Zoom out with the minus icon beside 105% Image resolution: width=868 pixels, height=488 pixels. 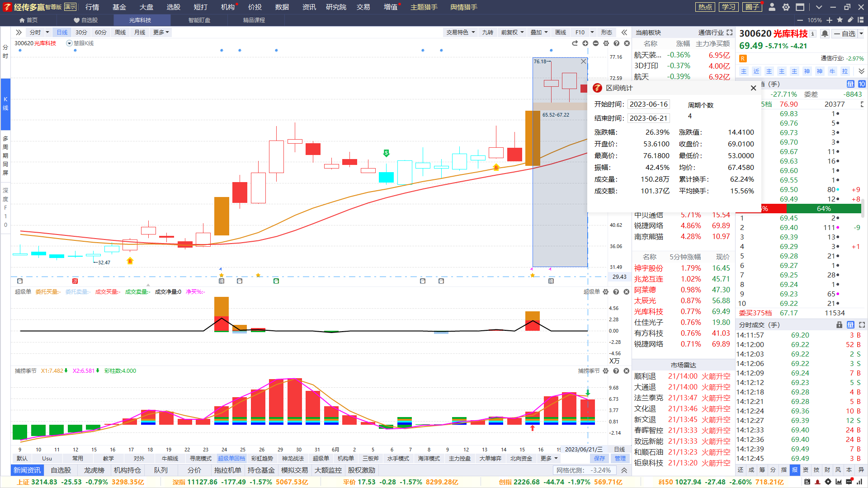pyautogui.click(x=800, y=20)
